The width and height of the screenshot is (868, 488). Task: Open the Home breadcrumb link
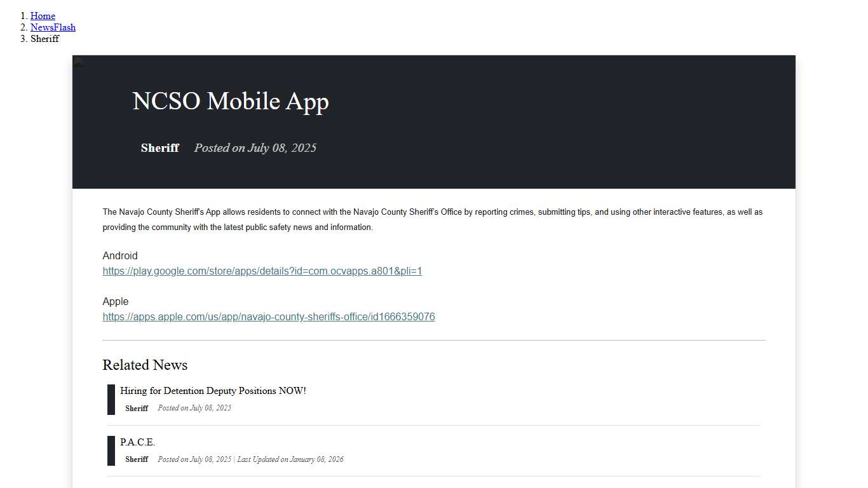[43, 15]
